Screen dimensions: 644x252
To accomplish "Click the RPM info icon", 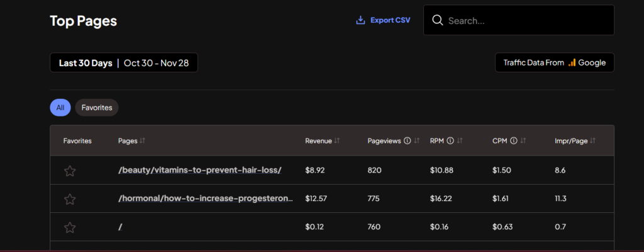I will [x=450, y=141].
